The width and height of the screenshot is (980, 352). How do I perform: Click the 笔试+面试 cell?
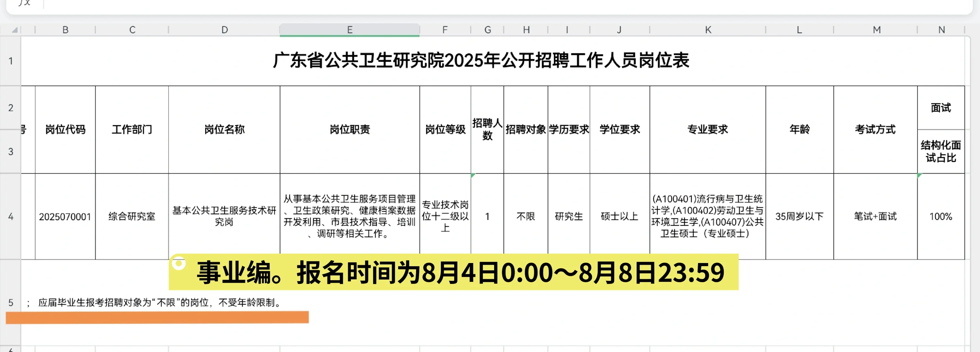point(875,216)
